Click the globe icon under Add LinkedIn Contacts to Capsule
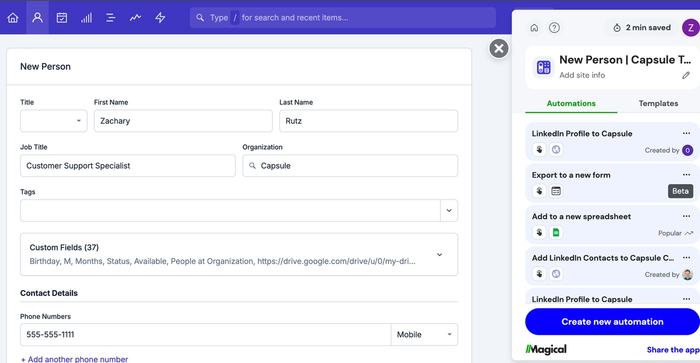 [556, 274]
